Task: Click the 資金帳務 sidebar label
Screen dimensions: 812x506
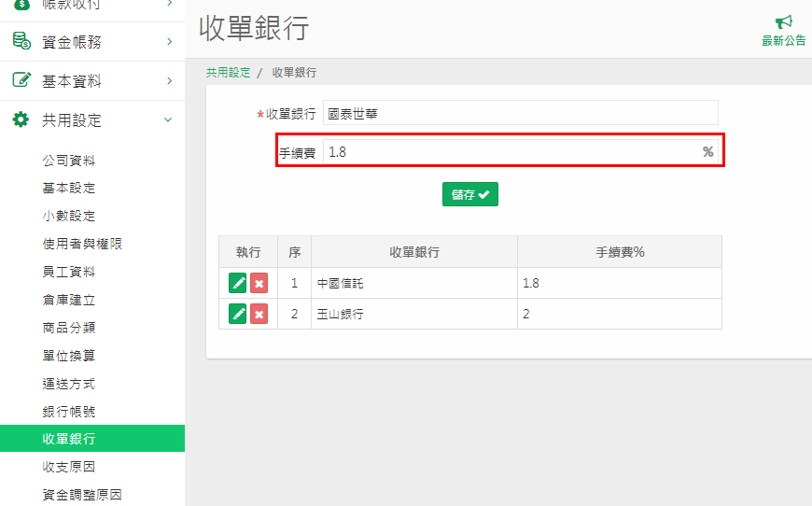Action: click(72, 42)
